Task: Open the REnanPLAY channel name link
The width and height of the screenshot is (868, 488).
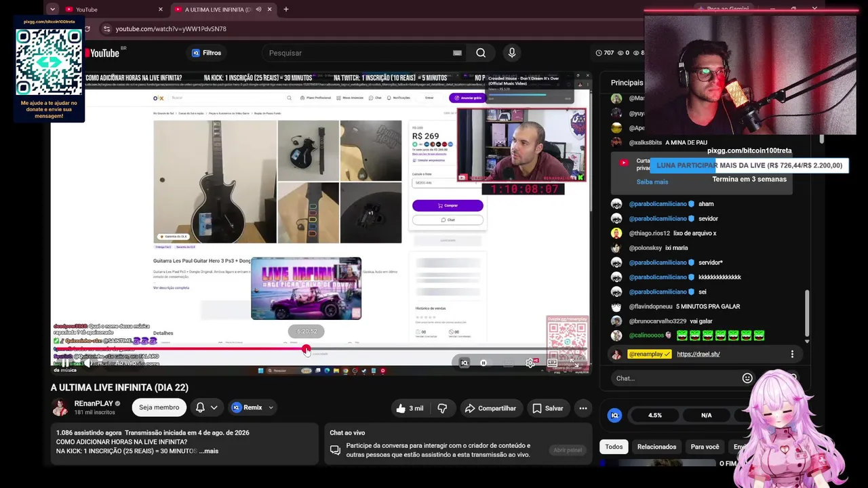Action: coord(94,403)
